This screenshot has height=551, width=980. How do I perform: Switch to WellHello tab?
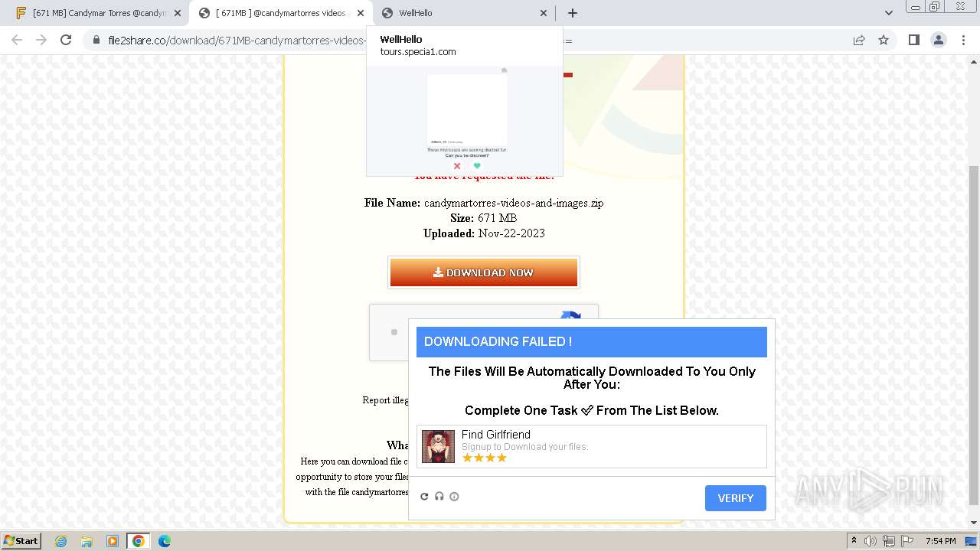point(464,13)
